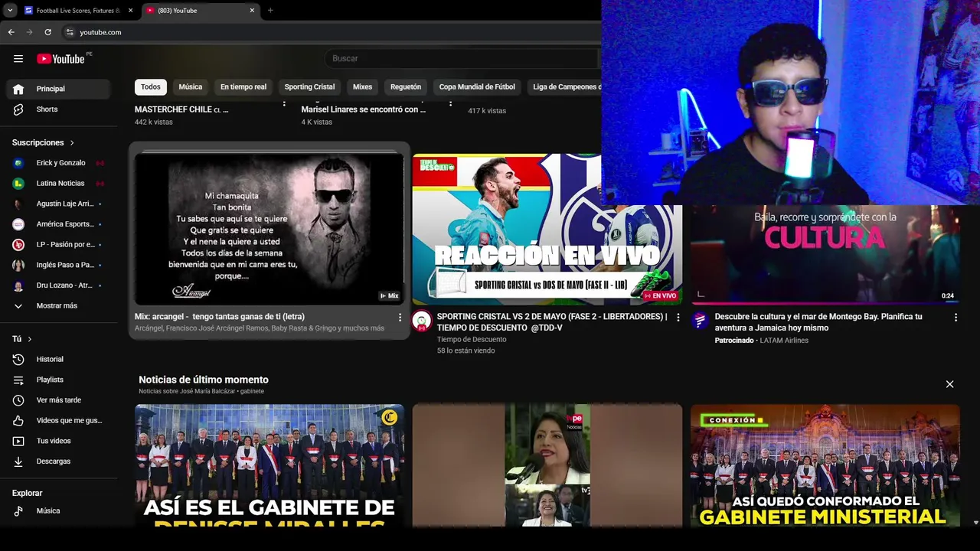The image size is (980, 551).
Task: Select the Mixes filter chip
Action: point(362,87)
